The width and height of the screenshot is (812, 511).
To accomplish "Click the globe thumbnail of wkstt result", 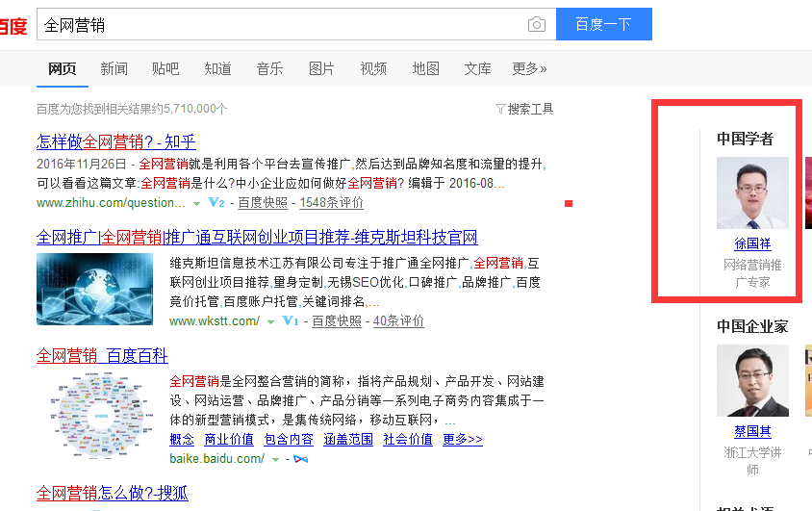I will click(95, 289).
